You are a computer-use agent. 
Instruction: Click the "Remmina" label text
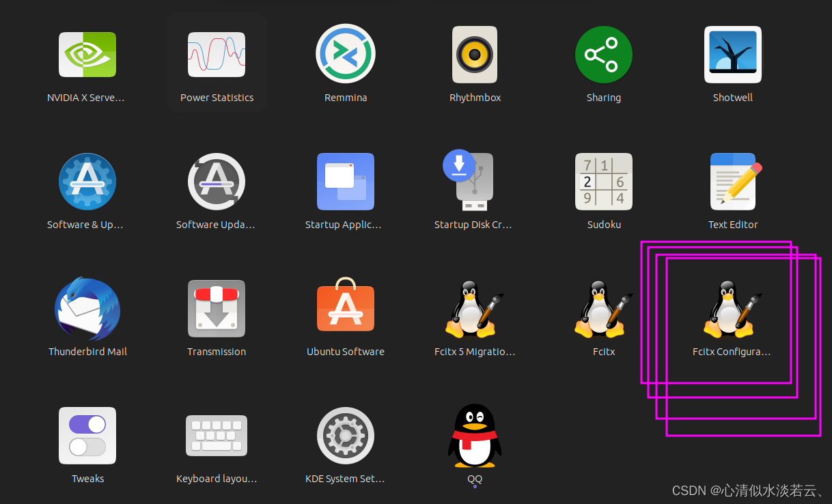tap(346, 98)
